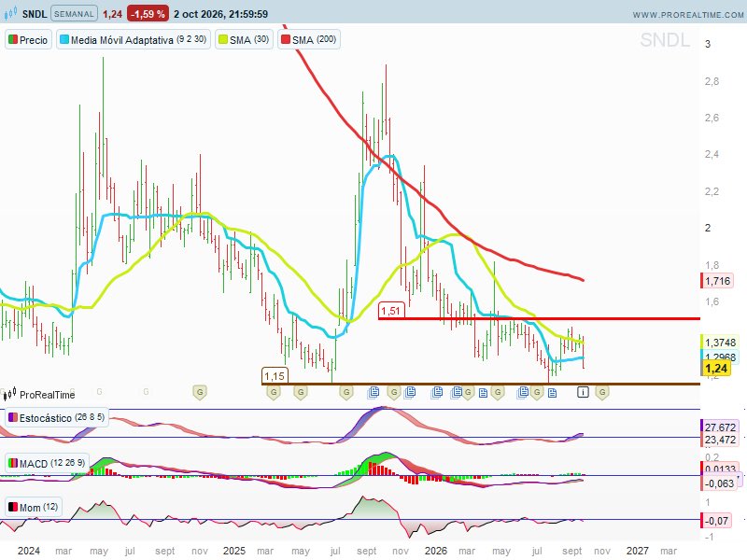This screenshot has height=560, width=747.
Task: Click the red 1,716 SMA price tag
Action: (x=717, y=281)
